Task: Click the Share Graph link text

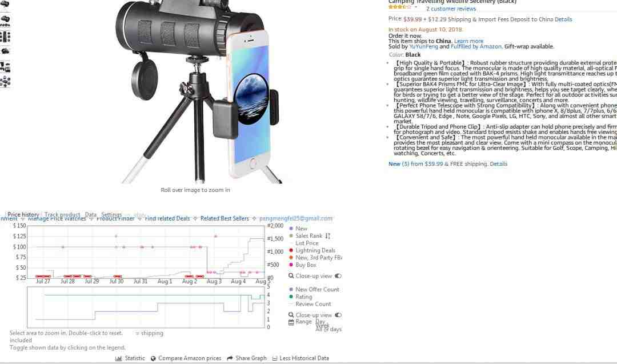Action: click(251, 358)
